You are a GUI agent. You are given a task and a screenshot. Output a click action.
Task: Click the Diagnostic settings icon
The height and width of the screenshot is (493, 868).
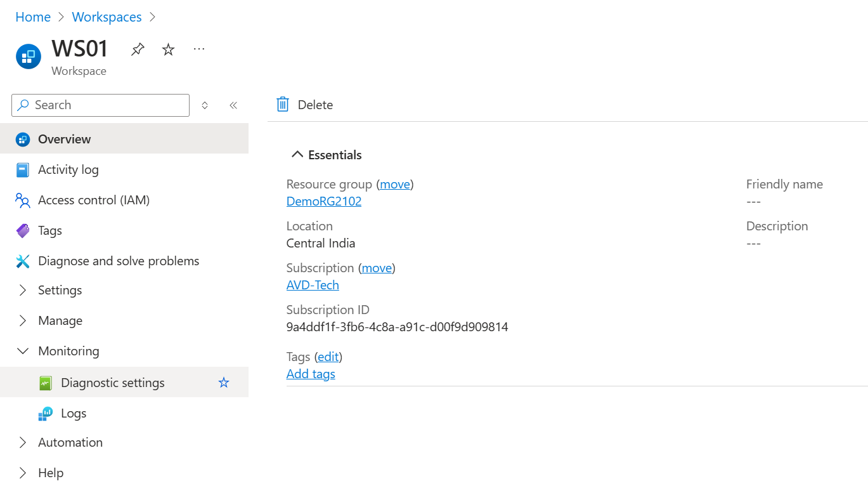click(45, 383)
